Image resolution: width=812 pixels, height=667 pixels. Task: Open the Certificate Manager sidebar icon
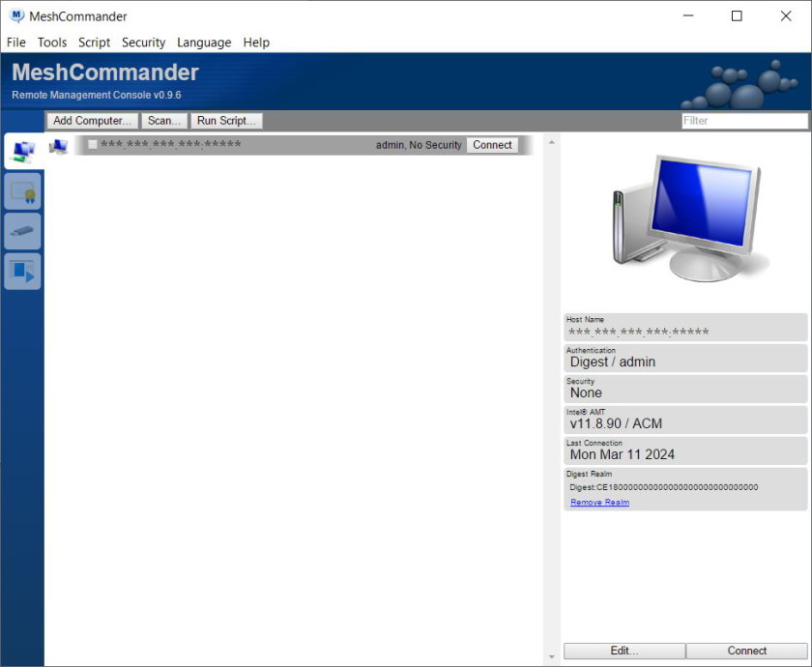click(23, 191)
